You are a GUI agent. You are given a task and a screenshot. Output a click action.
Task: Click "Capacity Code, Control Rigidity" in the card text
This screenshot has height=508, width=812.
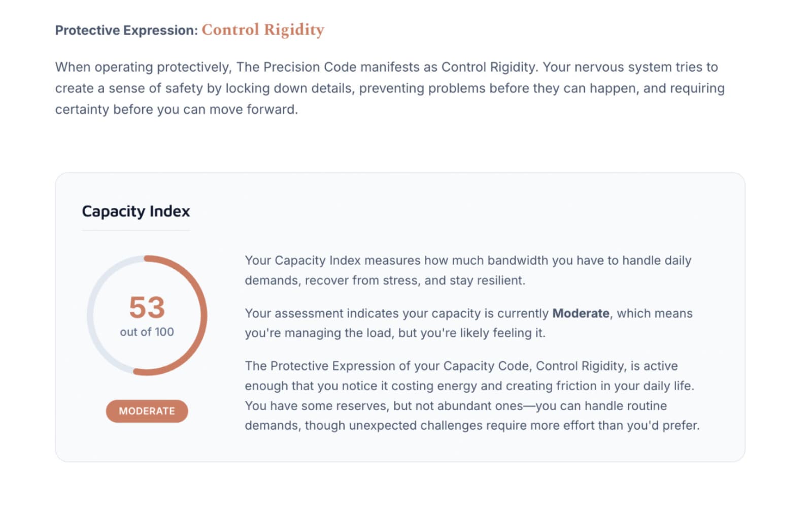[533, 366]
